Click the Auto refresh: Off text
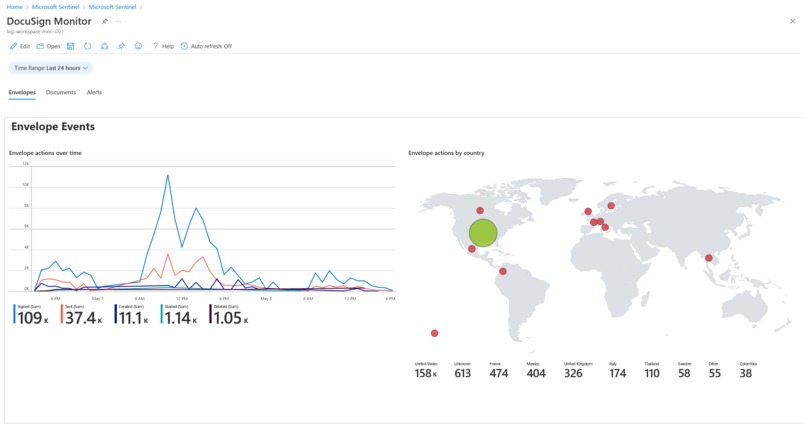This screenshot has height=433, width=806. pos(211,46)
